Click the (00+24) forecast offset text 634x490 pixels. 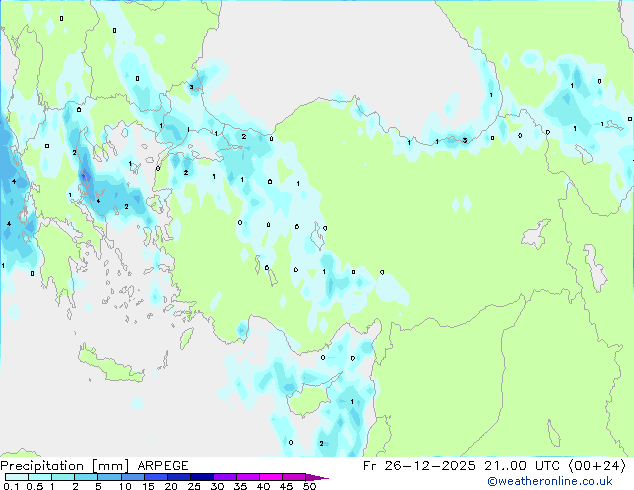click(x=597, y=466)
